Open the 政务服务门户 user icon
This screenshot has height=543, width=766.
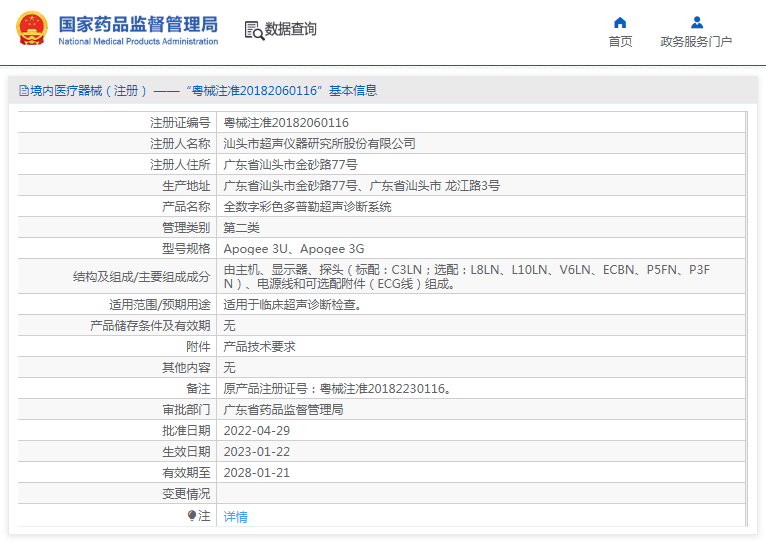coord(697,22)
